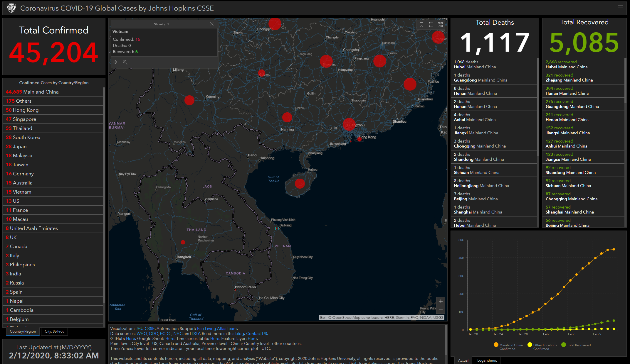Click the selected cyan marker near Da Nang
630x364 pixels.
point(277,228)
